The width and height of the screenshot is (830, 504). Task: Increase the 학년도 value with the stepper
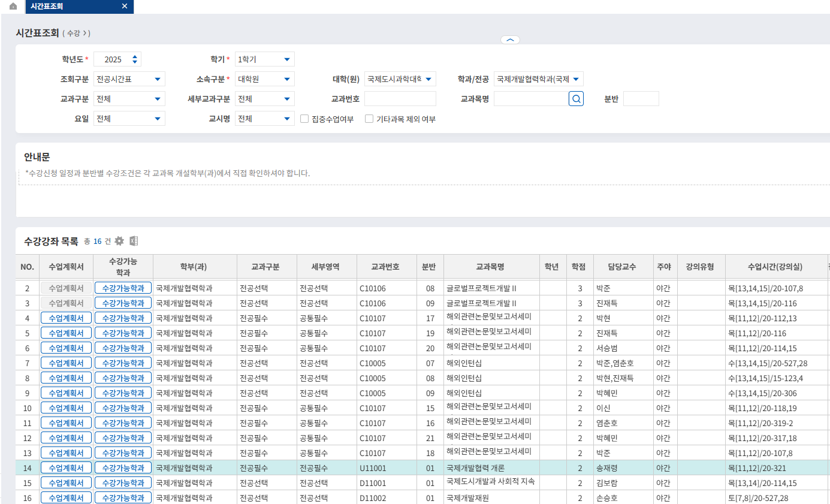point(135,57)
